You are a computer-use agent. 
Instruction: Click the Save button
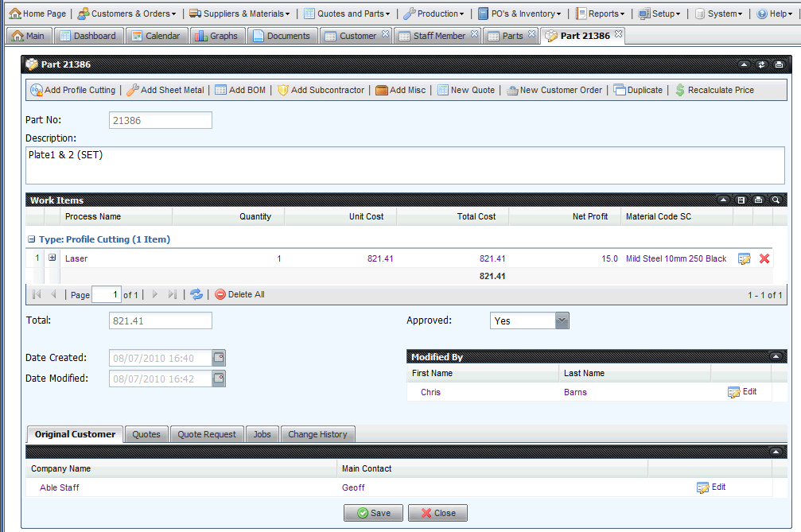click(373, 513)
